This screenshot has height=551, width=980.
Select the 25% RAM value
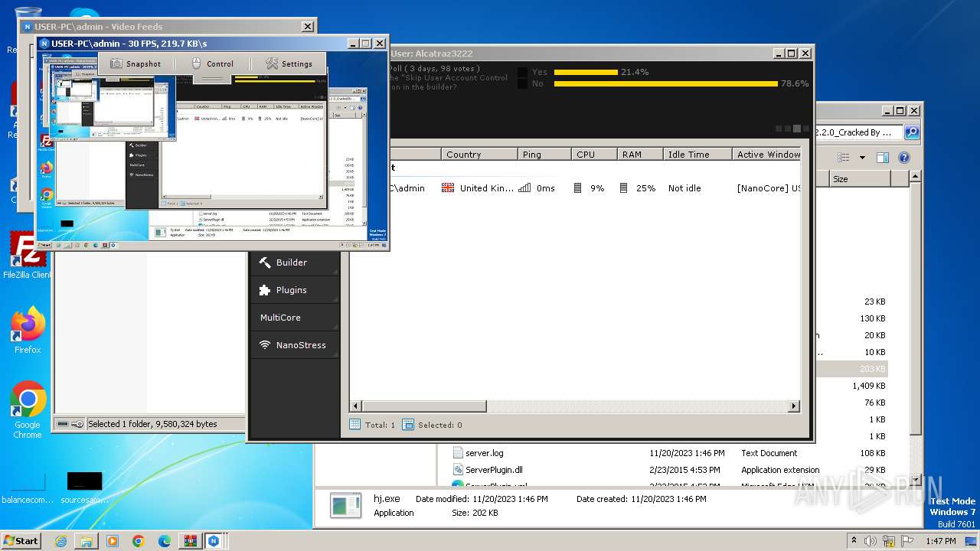tap(645, 188)
